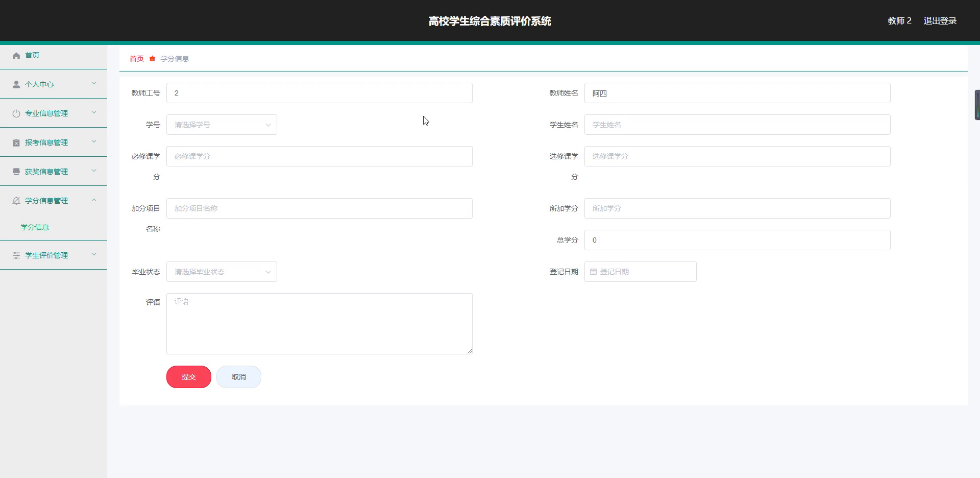This screenshot has width=980, height=478.
Task: Click the home icon beside 首页 in sidebar
Action: (16, 56)
